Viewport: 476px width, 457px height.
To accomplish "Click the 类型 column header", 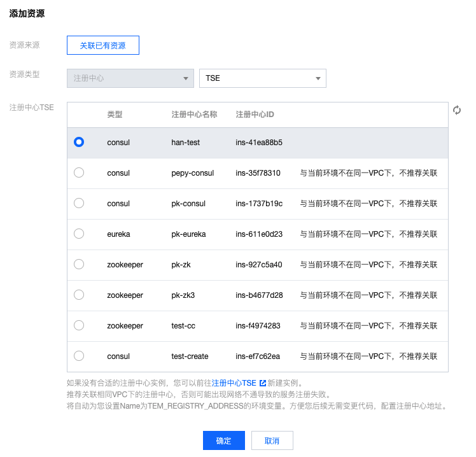I will [115, 115].
